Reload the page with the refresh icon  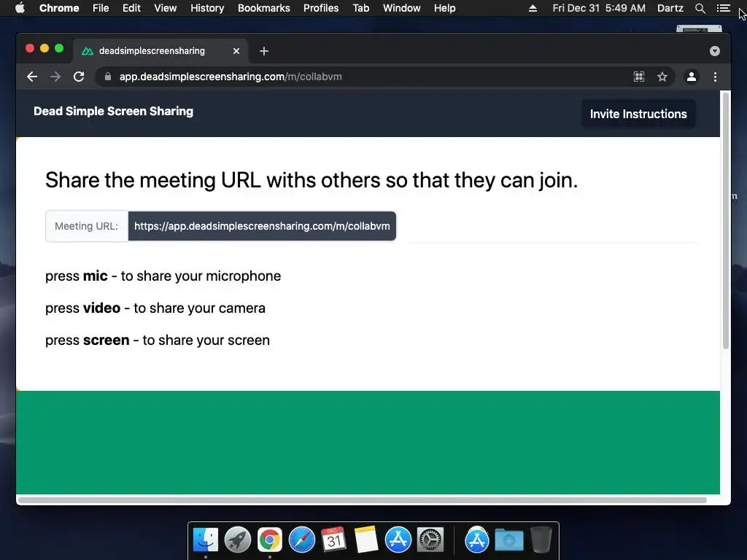tap(79, 77)
